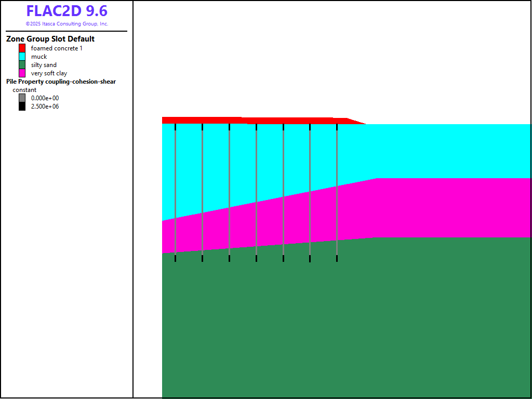Click the cyan muck legend swatch
Viewport: 532px width, 399px height.
click(22, 57)
